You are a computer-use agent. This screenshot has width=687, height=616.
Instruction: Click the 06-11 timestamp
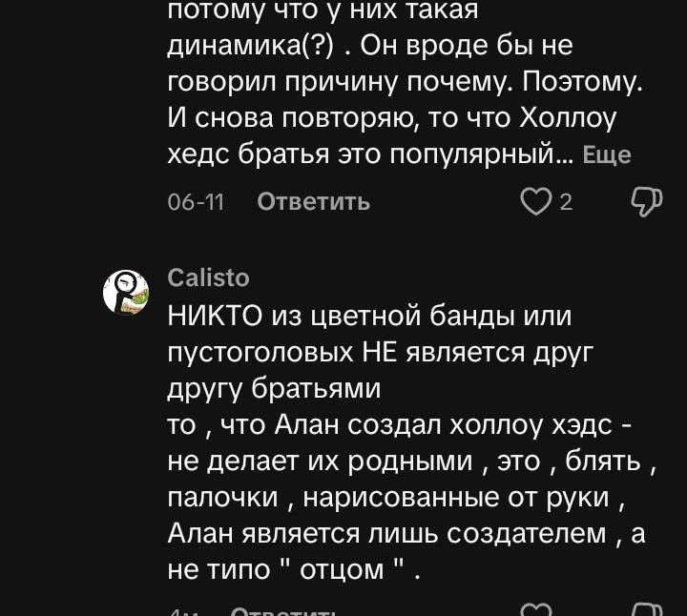click(x=196, y=202)
